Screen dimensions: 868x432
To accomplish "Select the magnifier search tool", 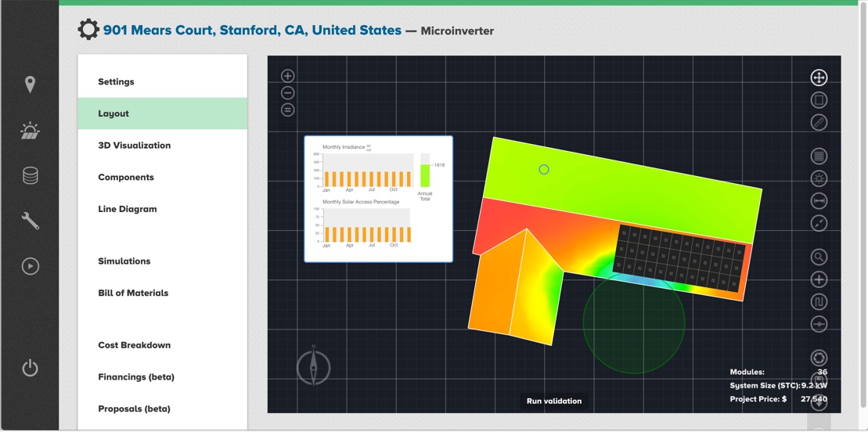I will (819, 257).
